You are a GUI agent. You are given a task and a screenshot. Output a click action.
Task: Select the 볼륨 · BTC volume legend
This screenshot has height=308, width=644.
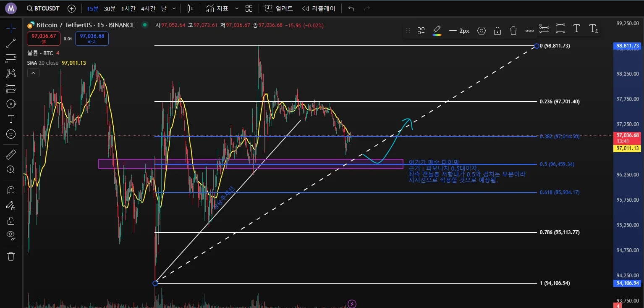(x=43, y=53)
